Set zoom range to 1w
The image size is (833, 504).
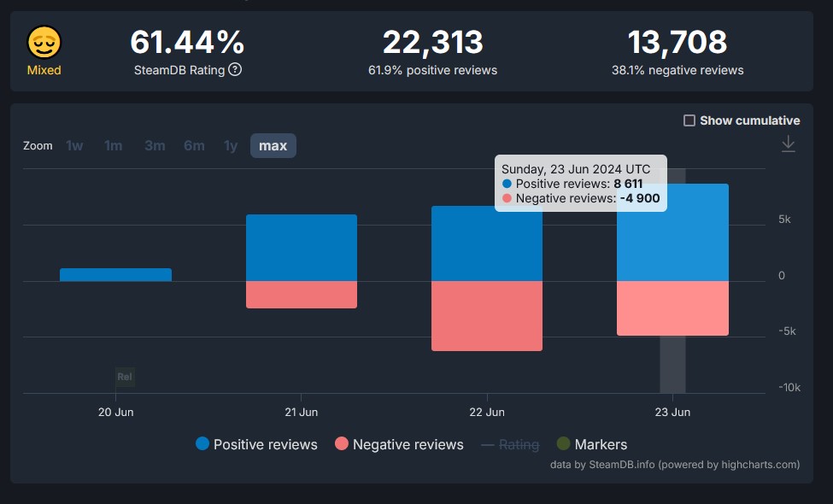tap(75, 146)
